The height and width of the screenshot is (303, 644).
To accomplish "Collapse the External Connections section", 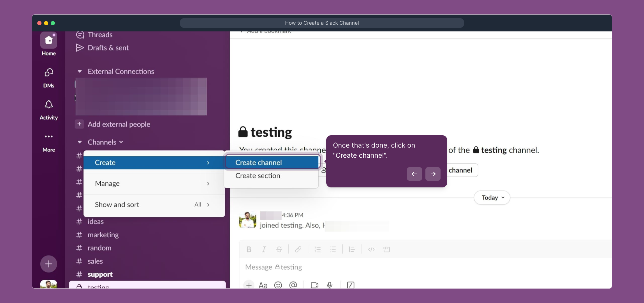I will pyautogui.click(x=79, y=71).
